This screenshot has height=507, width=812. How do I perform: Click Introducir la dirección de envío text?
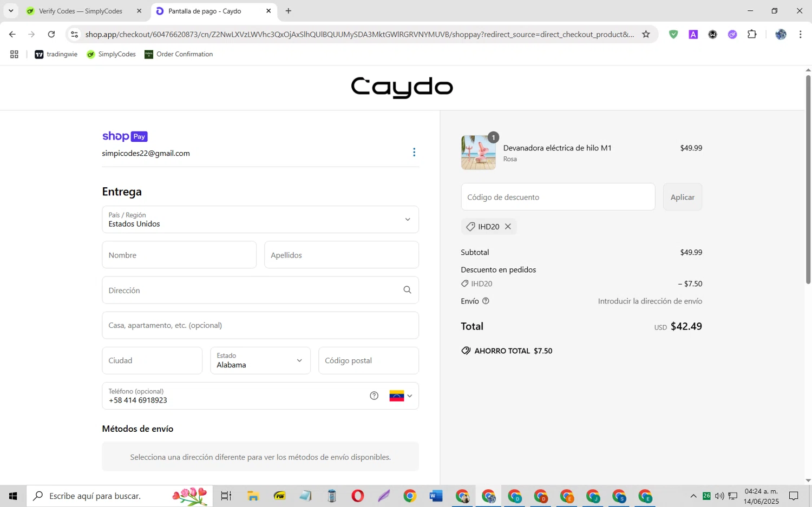coord(650,301)
